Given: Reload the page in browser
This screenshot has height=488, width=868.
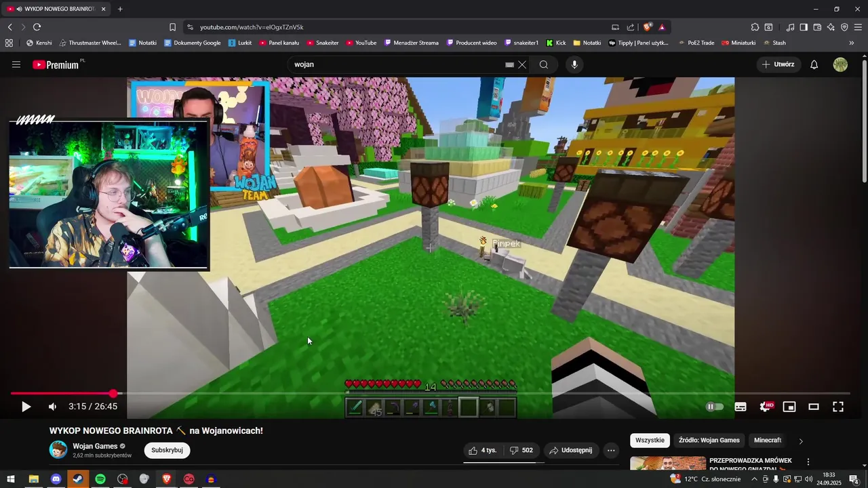Looking at the screenshot, I should coord(37,27).
